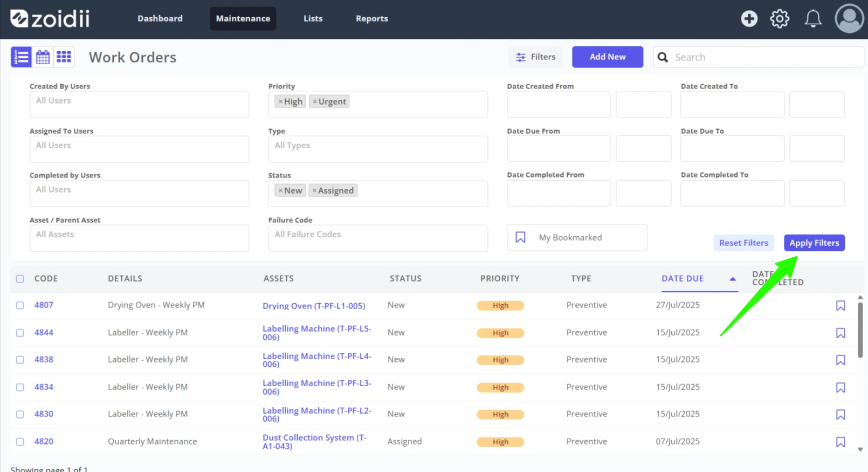Click scrollbar up arrow
868x472 pixels.
click(860, 297)
